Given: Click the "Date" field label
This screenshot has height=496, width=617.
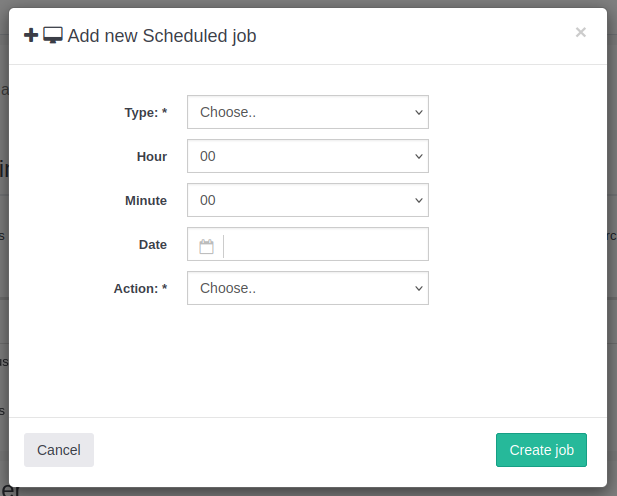Looking at the screenshot, I should point(153,245).
